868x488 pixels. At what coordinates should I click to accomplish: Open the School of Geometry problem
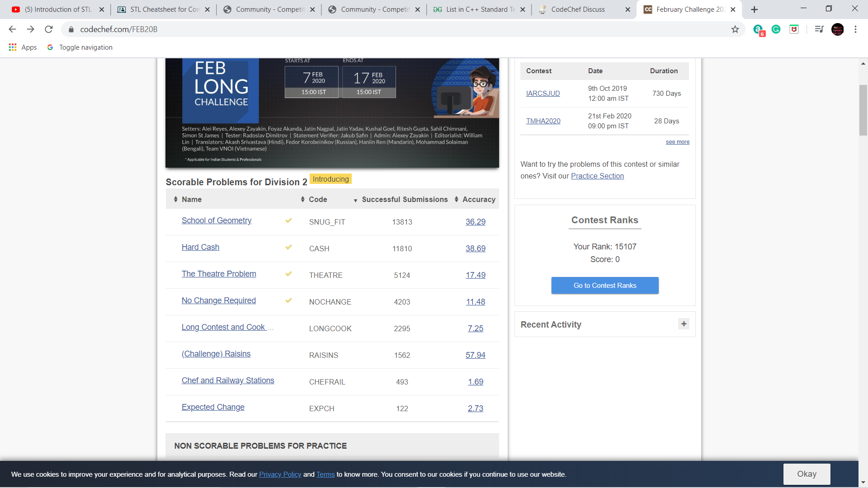pyautogui.click(x=217, y=221)
